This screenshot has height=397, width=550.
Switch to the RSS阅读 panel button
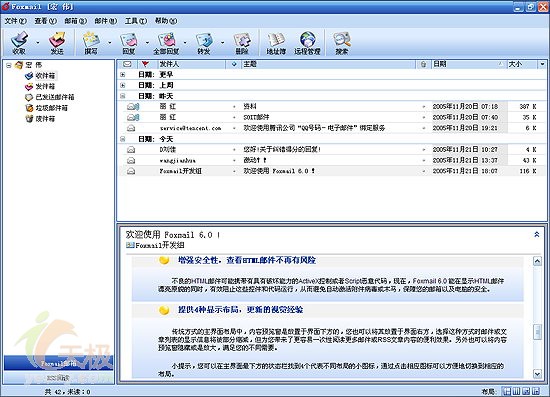coord(59,378)
